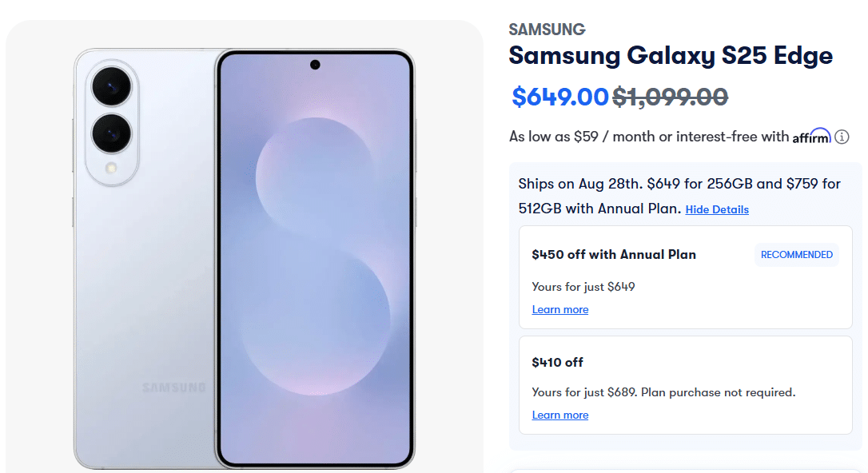
Task: Click the Samsung Galaxy S25 Edge title
Action: [x=671, y=56]
